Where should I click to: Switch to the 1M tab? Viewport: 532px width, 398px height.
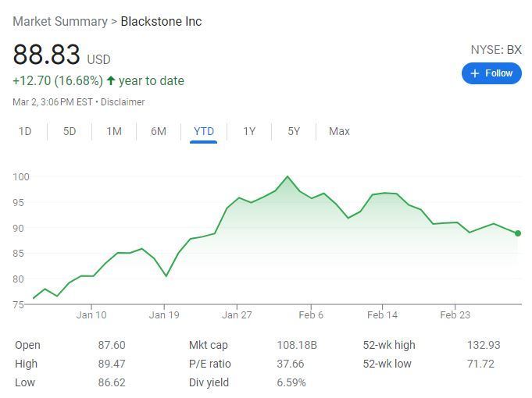click(x=114, y=131)
